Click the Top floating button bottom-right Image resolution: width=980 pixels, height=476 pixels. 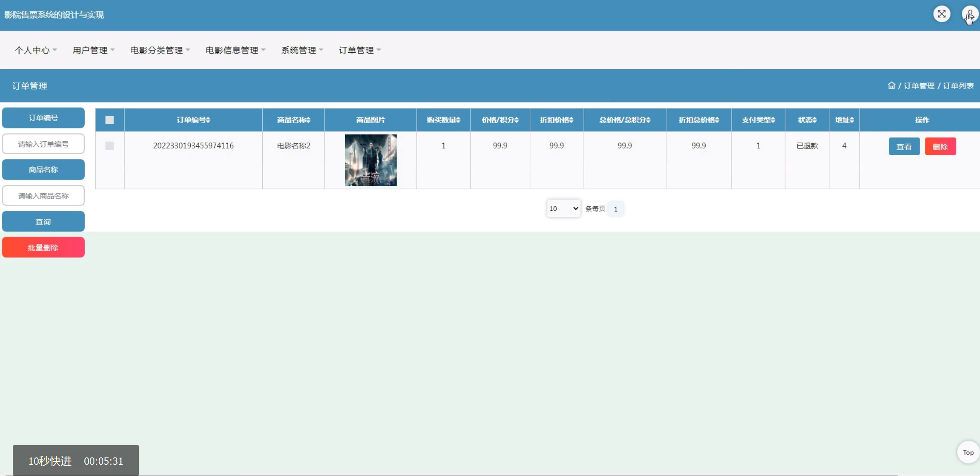point(968,452)
